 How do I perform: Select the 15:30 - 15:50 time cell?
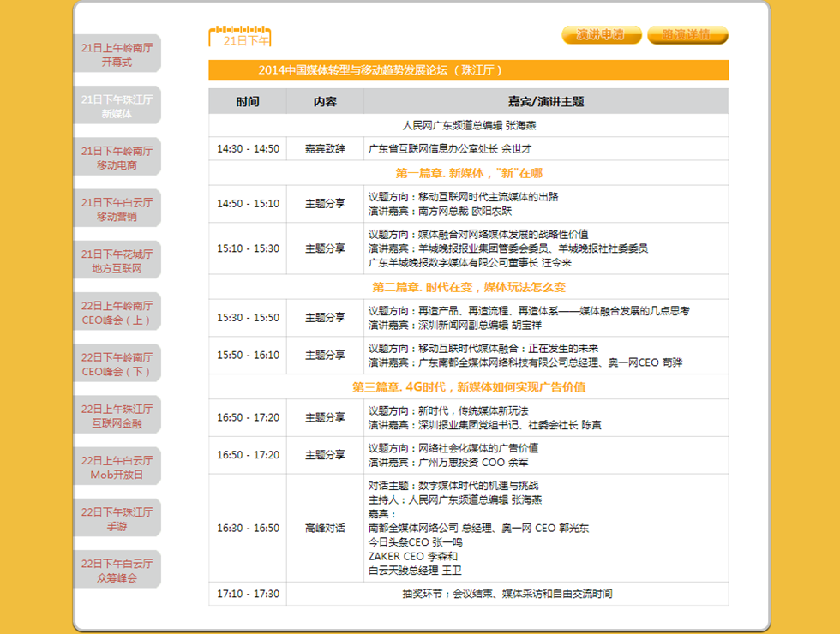[x=248, y=318]
